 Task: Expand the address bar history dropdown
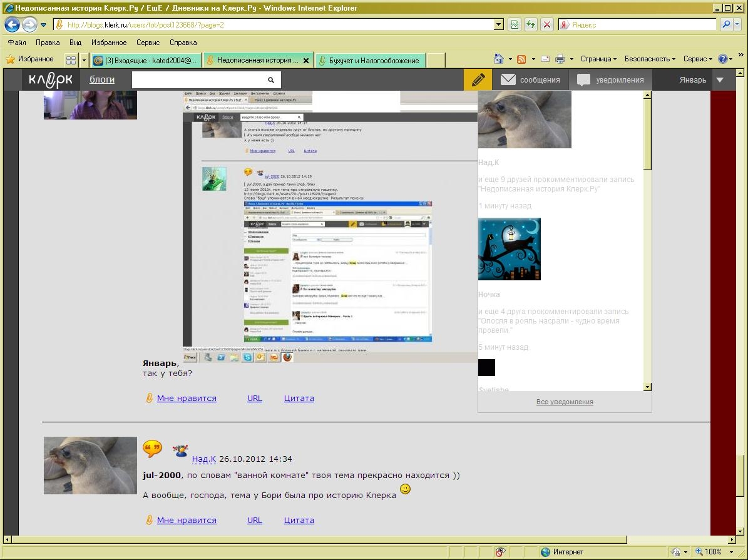pyautogui.click(x=499, y=25)
